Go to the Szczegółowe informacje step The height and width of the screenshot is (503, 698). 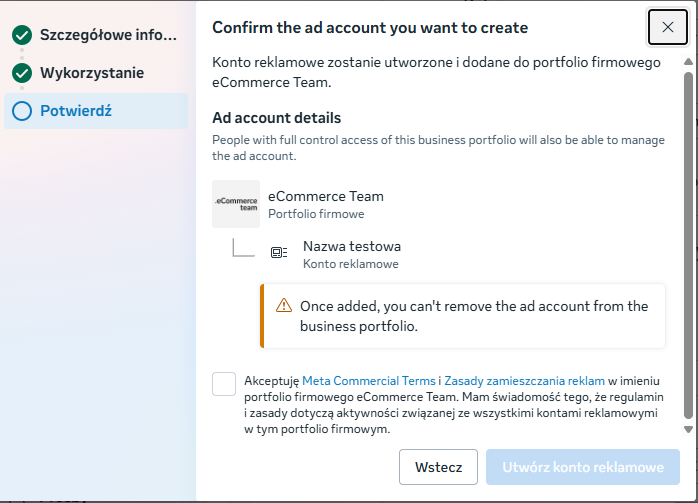click(108, 36)
